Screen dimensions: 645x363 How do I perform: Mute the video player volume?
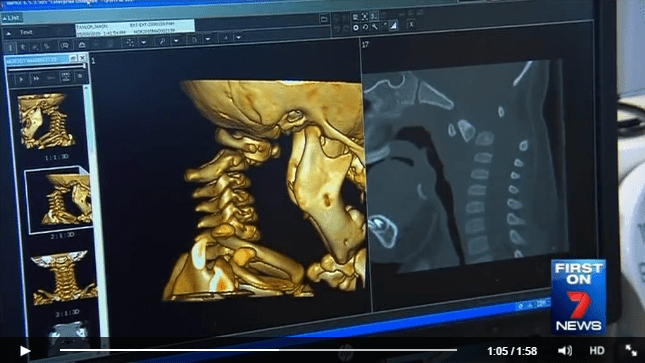[565, 351]
